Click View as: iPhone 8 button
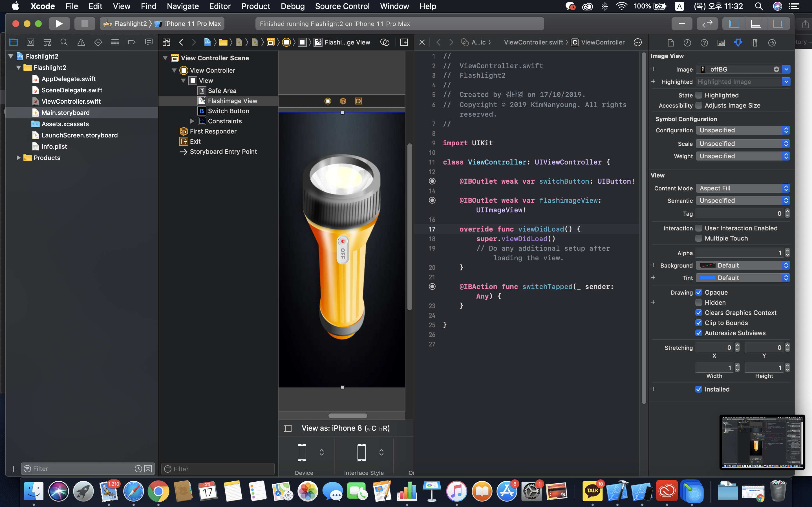Viewport: 812px width, 507px height. (x=345, y=428)
